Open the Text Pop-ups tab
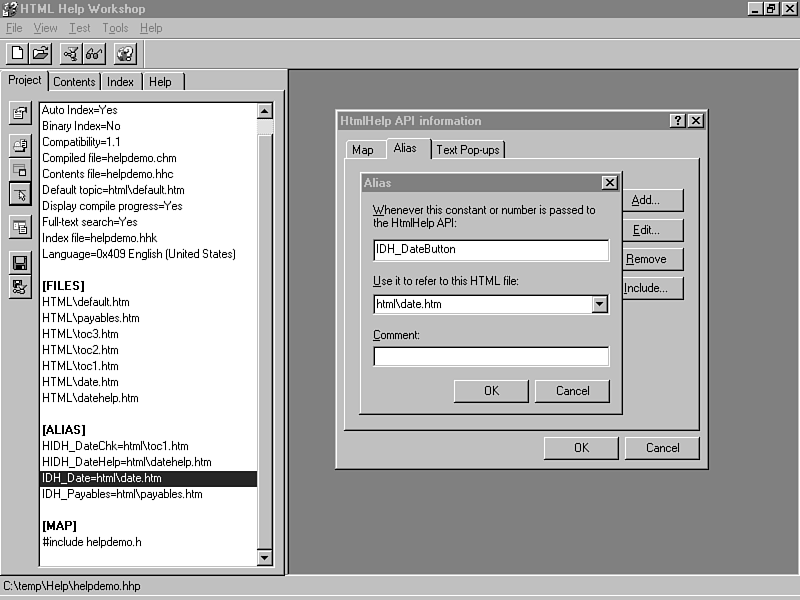 click(x=468, y=150)
